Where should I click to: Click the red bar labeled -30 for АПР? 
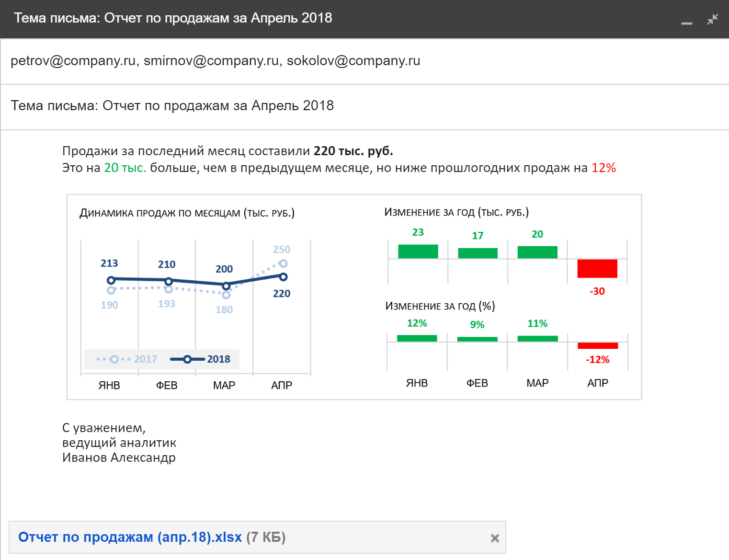[x=597, y=269]
